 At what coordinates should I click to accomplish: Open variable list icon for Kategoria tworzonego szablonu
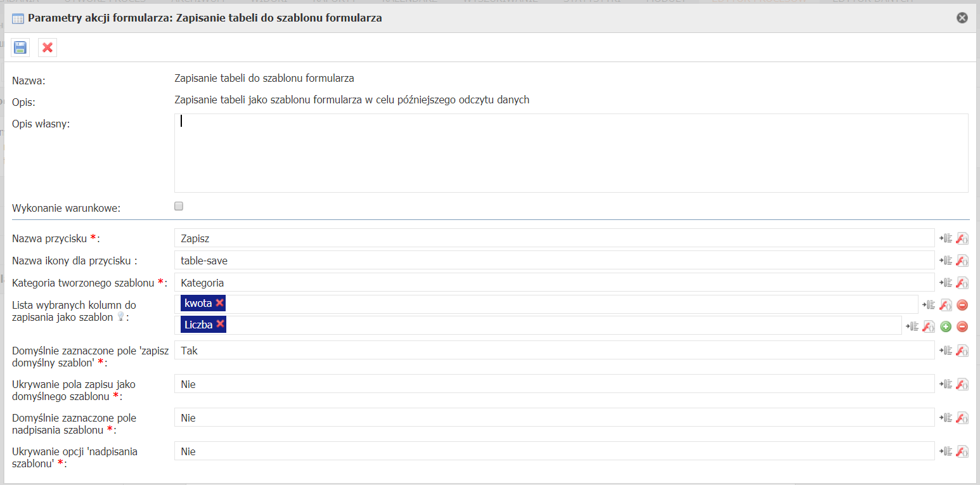946,283
